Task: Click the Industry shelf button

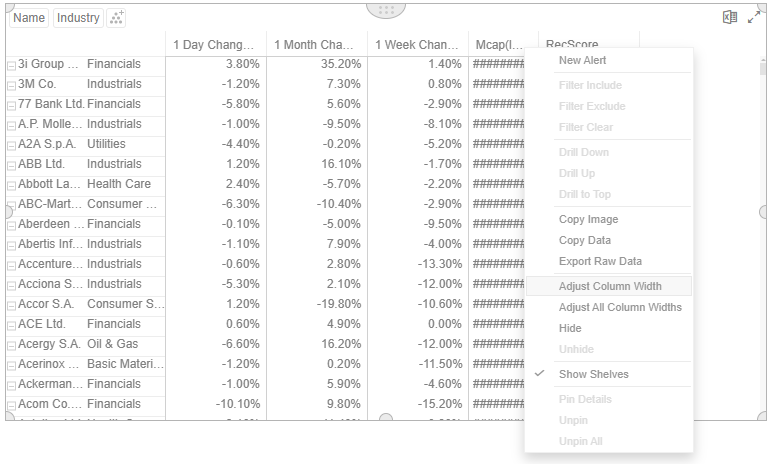Action: (78, 18)
